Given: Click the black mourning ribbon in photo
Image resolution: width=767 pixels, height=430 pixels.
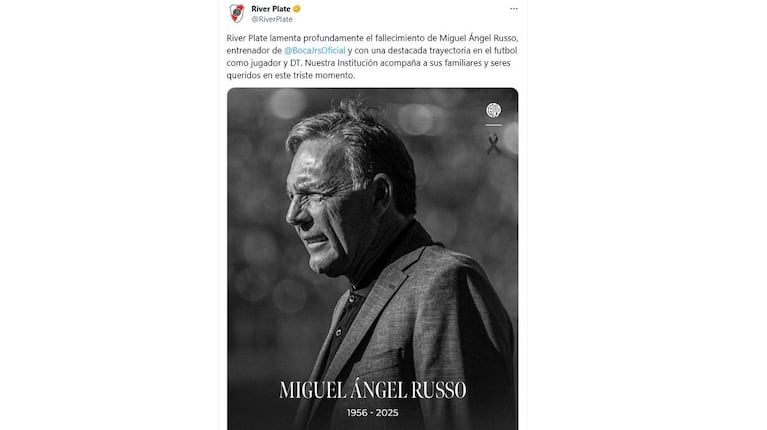Looking at the screenshot, I should 493,144.
